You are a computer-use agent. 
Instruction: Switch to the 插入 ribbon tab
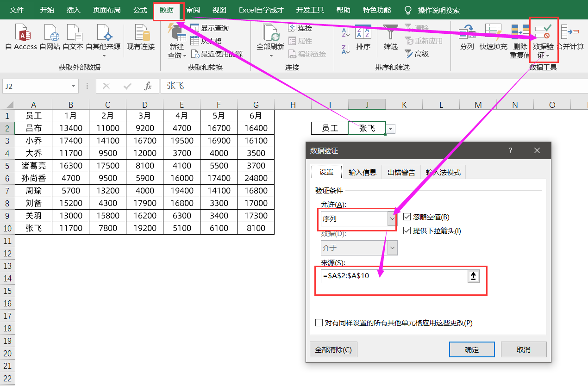pos(73,10)
